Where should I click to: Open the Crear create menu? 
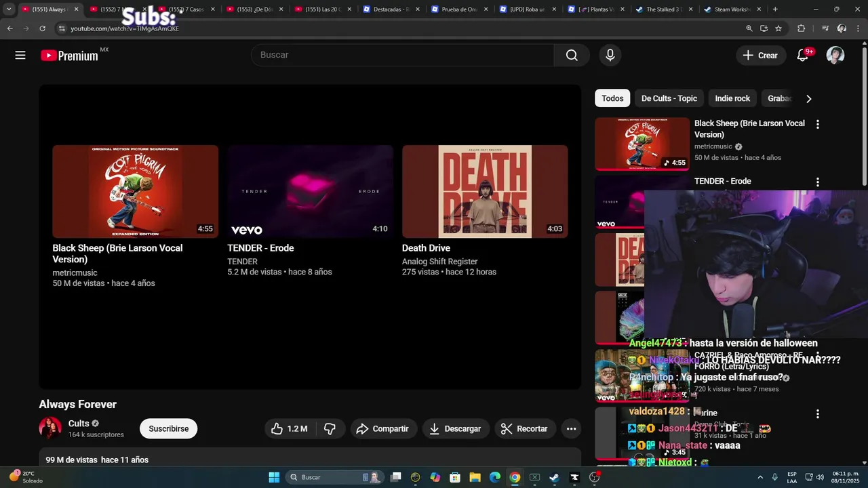[761, 56]
